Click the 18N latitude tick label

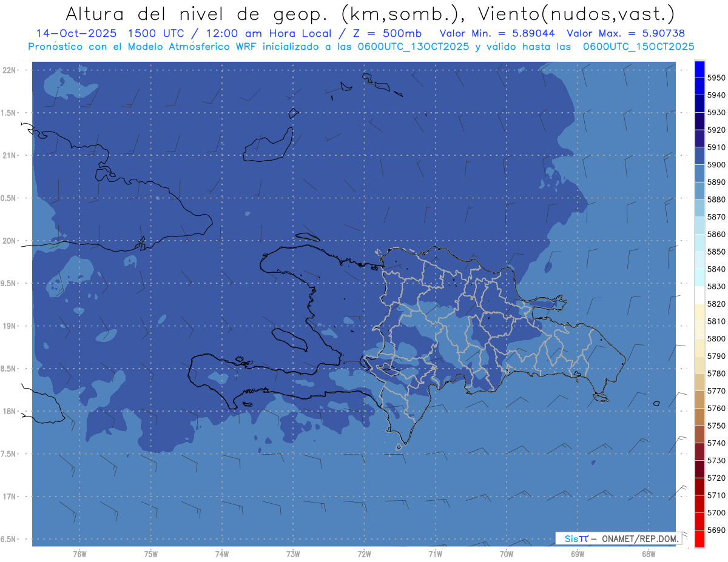pyautogui.click(x=10, y=412)
